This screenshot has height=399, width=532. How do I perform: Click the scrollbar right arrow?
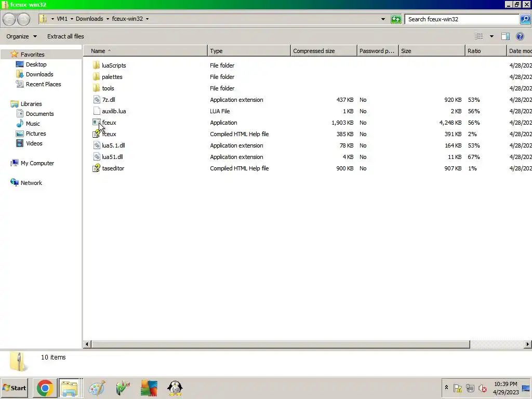point(528,344)
